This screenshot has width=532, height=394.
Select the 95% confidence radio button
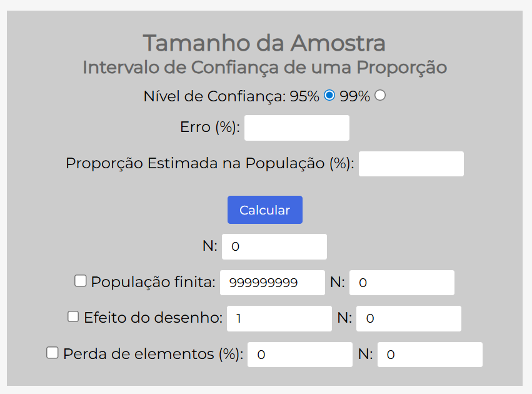pos(330,94)
